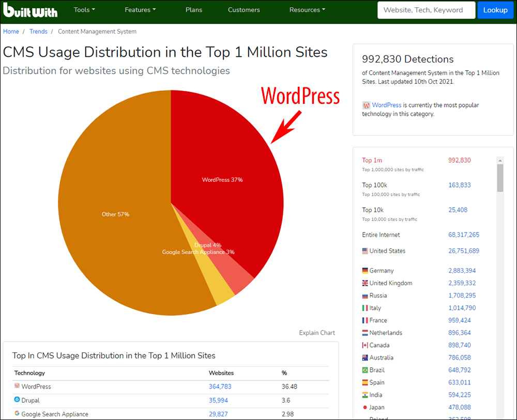Click the WordPress icon in detections panel
Screen dimensions: 517x420
coord(366,105)
